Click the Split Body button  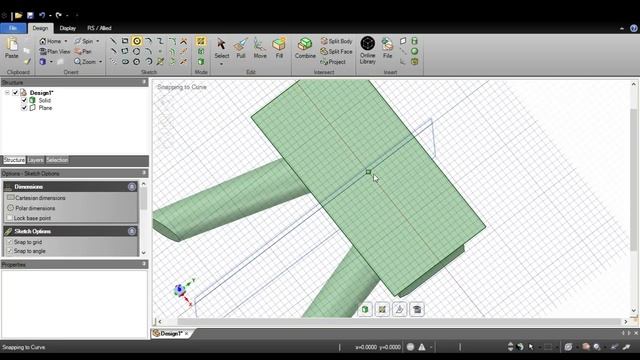[336, 41]
